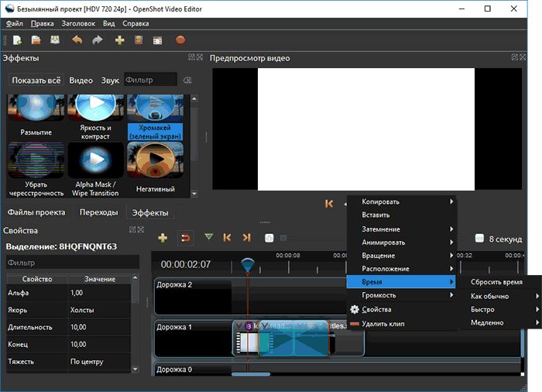Undock the Свойства panel
This screenshot has width=542, height=392.
(x=132, y=229)
